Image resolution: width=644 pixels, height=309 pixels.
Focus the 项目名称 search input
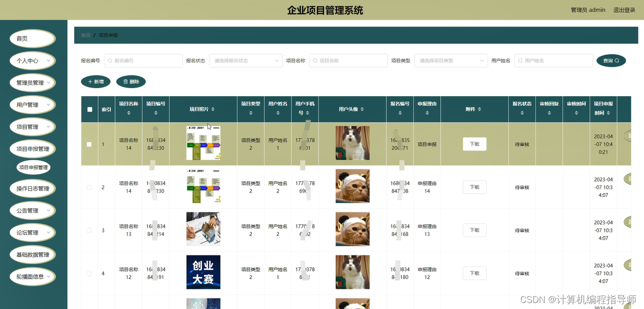tap(348, 61)
